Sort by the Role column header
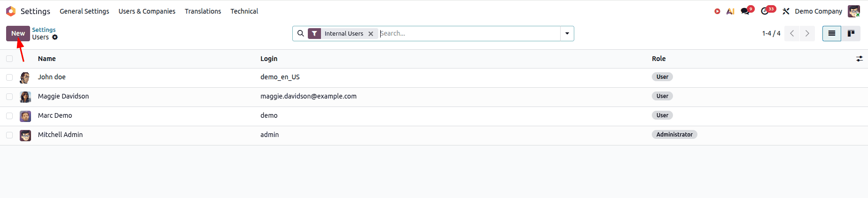 tap(659, 59)
